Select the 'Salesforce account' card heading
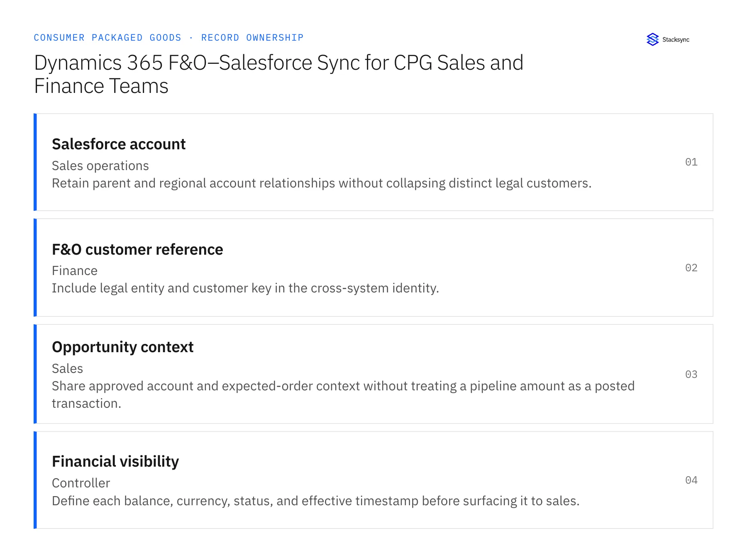This screenshot has height=560, width=747. click(119, 144)
